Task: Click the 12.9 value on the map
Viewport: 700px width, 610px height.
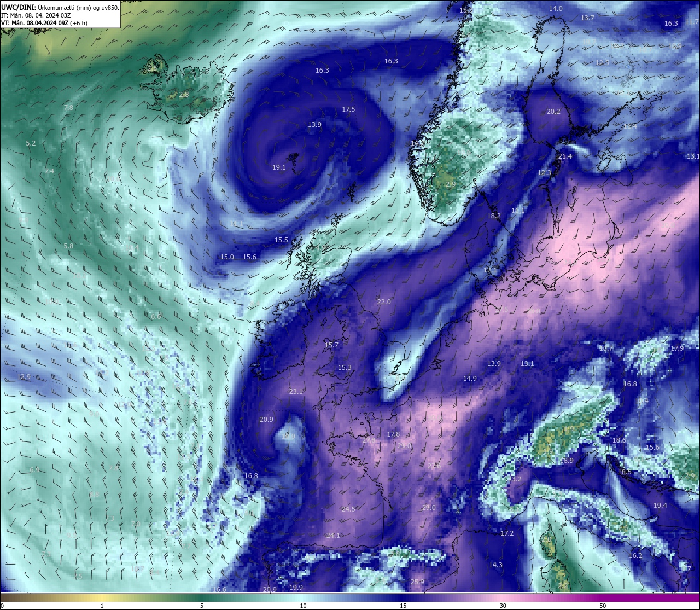Action: 24,377
